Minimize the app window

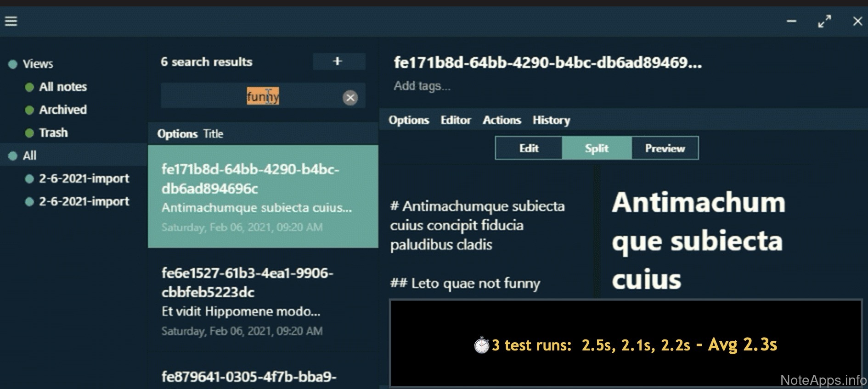pos(791,21)
